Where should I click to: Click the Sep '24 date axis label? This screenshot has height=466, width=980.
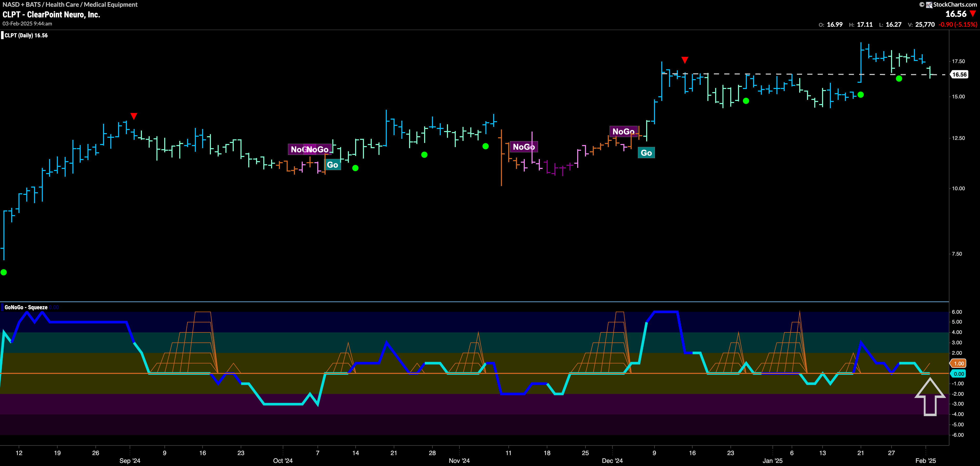[x=130, y=461]
